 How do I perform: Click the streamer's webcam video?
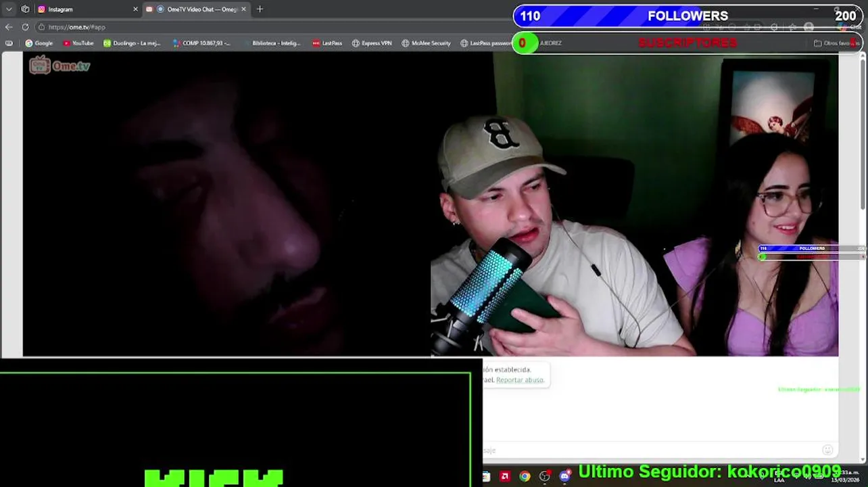tap(634, 204)
